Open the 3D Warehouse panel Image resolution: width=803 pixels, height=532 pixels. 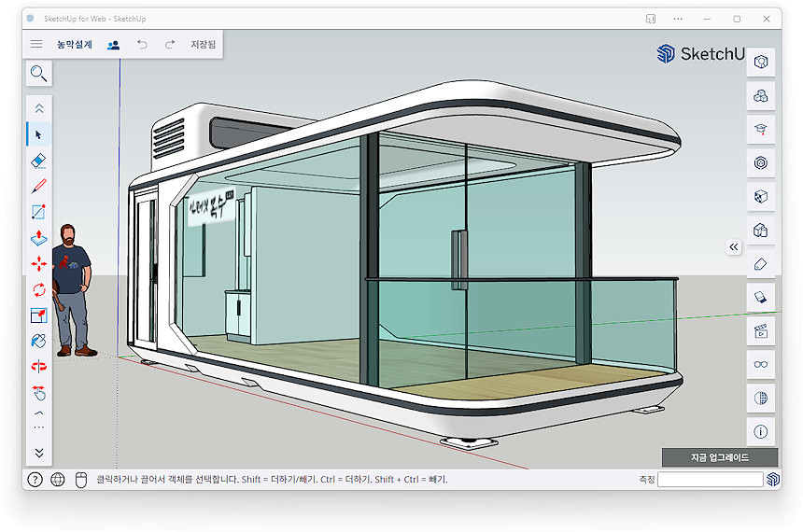(x=760, y=163)
